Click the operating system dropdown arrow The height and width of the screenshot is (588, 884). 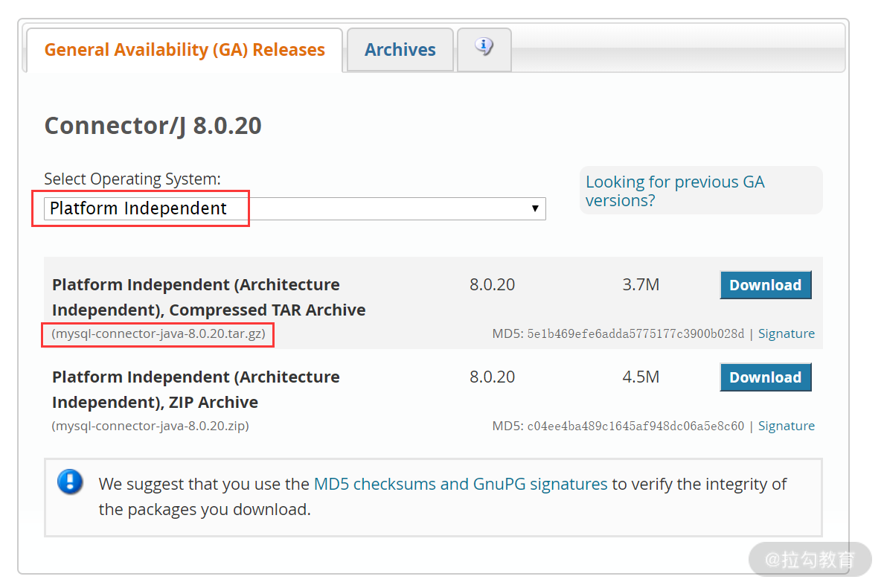pyautogui.click(x=534, y=208)
